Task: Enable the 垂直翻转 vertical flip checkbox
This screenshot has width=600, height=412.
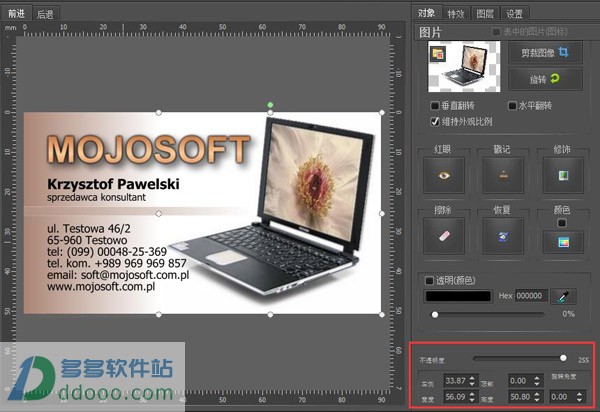Action: point(435,105)
